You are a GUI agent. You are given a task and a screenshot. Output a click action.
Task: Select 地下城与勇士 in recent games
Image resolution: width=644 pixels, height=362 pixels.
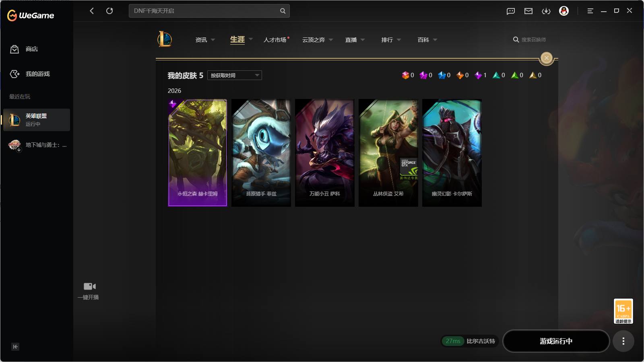pyautogui.click(x=37, y=145)
